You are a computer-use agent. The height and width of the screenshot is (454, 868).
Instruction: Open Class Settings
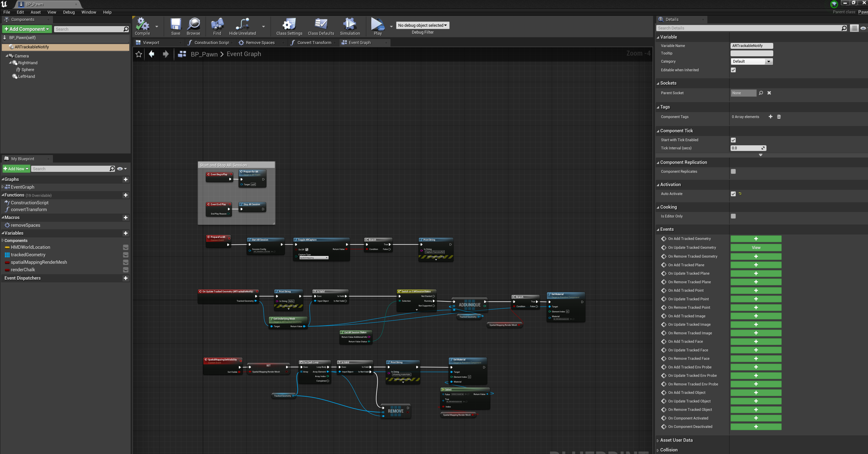[289, 26]
